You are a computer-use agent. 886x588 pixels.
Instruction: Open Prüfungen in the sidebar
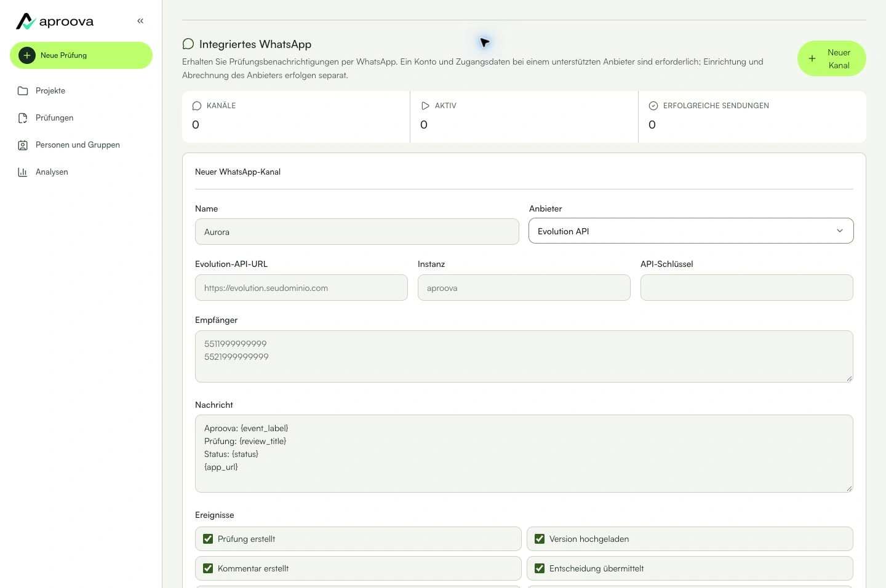coord(81,118)
